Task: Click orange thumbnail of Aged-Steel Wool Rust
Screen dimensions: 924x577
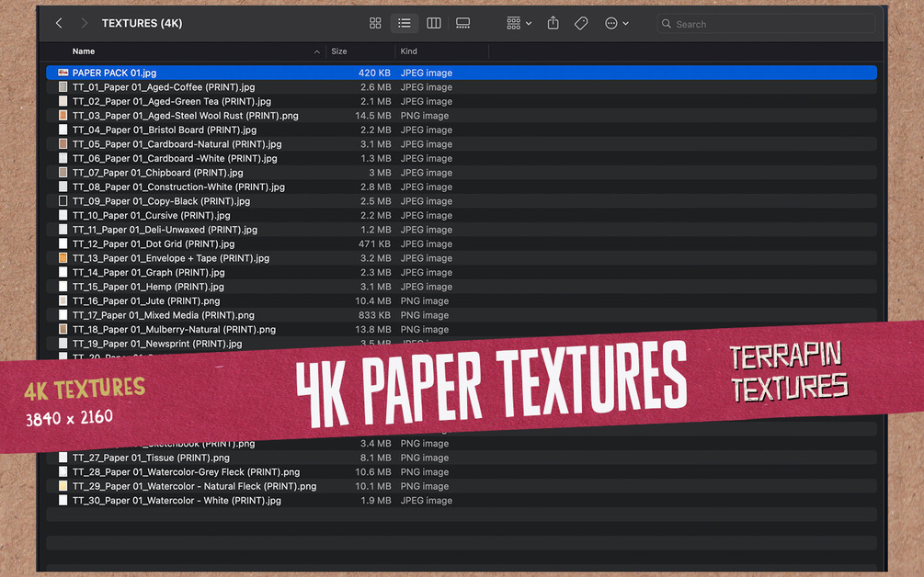Action: [63, 116]
